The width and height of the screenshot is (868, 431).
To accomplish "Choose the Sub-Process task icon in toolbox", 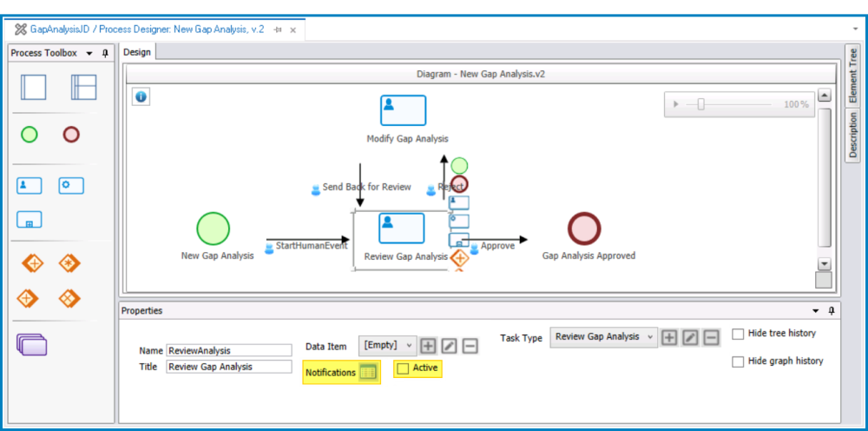I will coord(29,220).
